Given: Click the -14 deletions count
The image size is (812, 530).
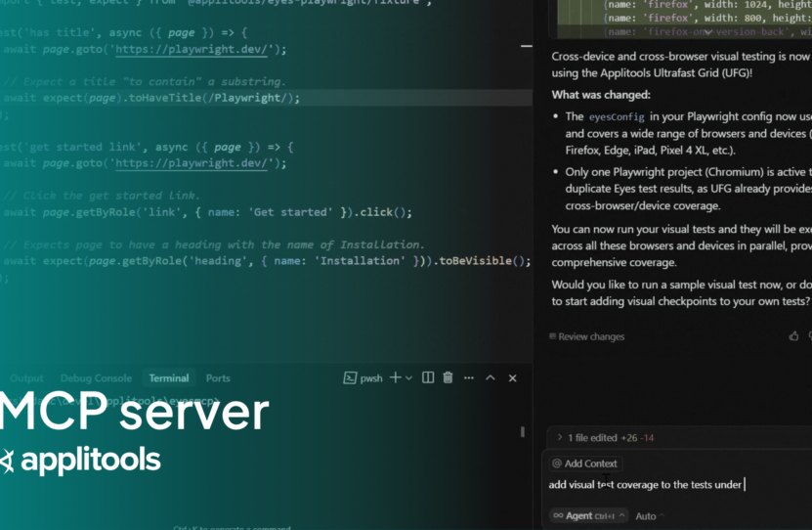Looking at the screenshot, I should [647, 438].
